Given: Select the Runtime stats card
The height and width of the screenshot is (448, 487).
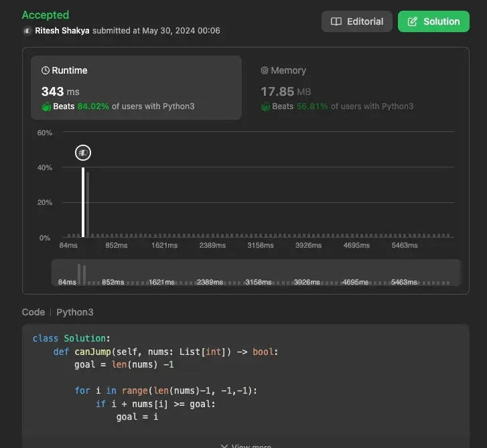Looking at the screenshot, I should pos(136,88).
